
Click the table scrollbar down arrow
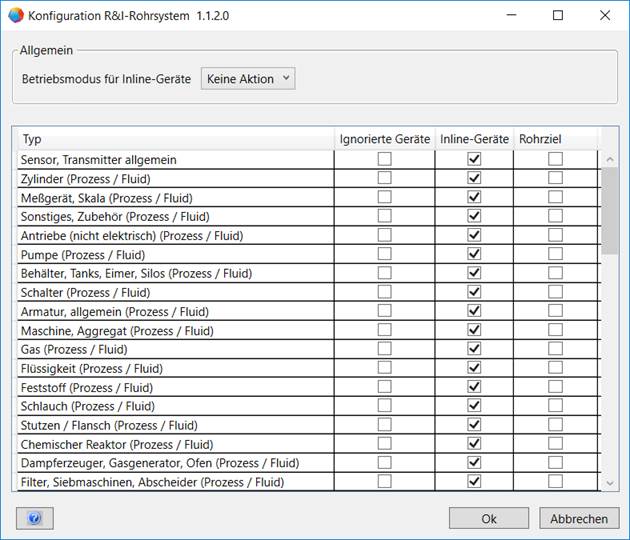tap(610, 483)
